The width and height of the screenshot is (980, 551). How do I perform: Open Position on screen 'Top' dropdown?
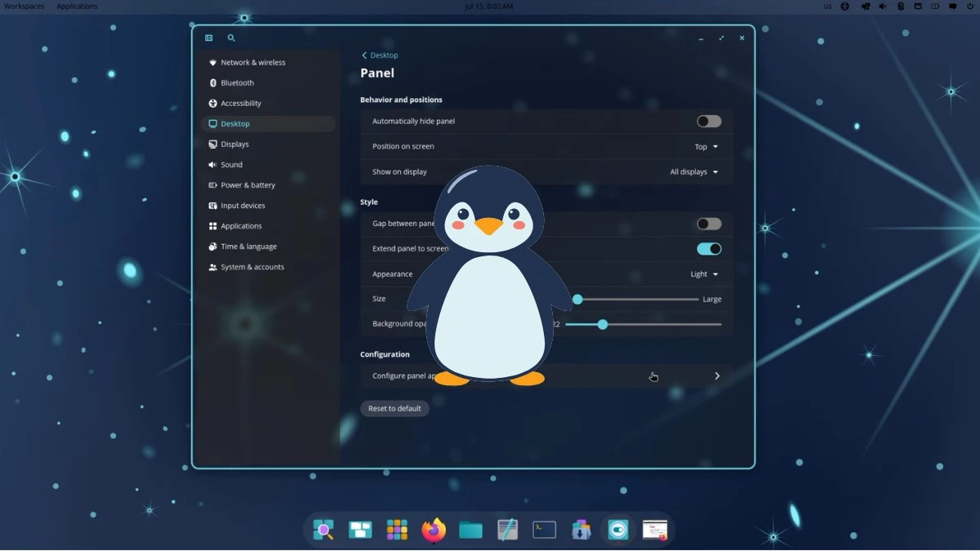[x=706, y=147]
